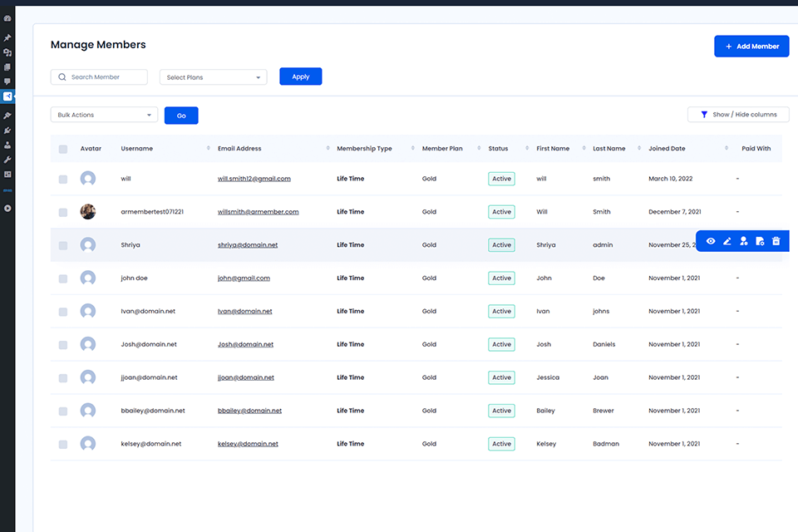
Task: Sort by the Joined Date column header
Action: click(x=667, y=149)
